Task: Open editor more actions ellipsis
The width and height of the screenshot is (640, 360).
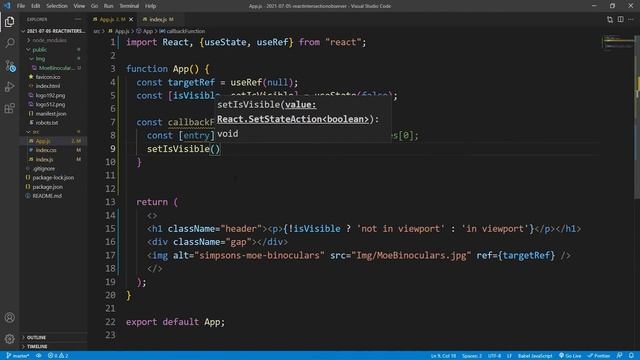Action: pos(631,19)
